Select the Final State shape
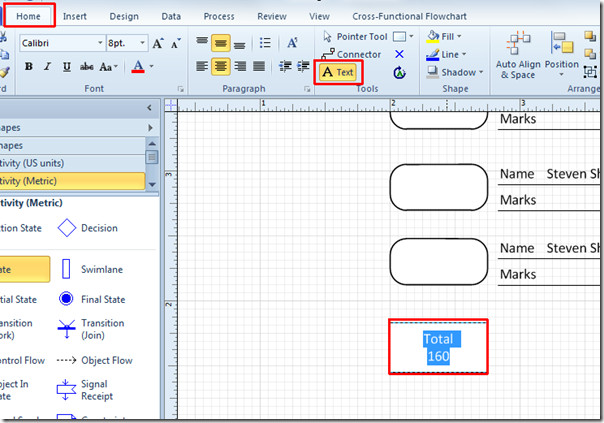 (92, 299)
